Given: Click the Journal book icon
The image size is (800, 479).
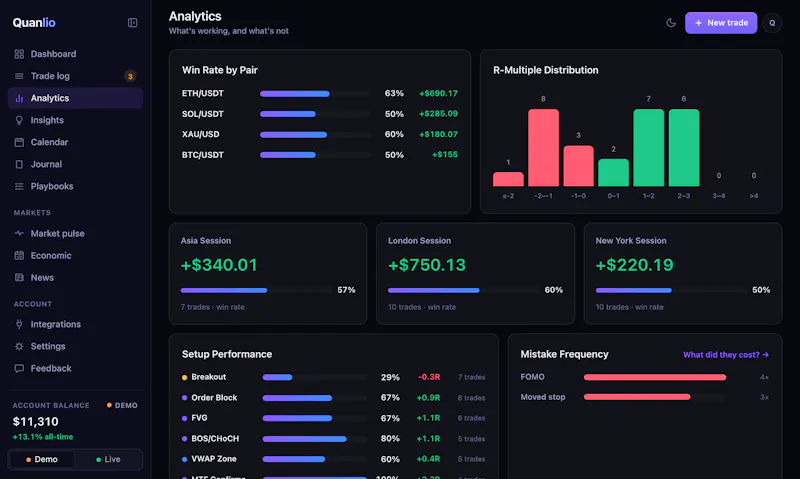Looking at the screenshot, I should [19, 164].
